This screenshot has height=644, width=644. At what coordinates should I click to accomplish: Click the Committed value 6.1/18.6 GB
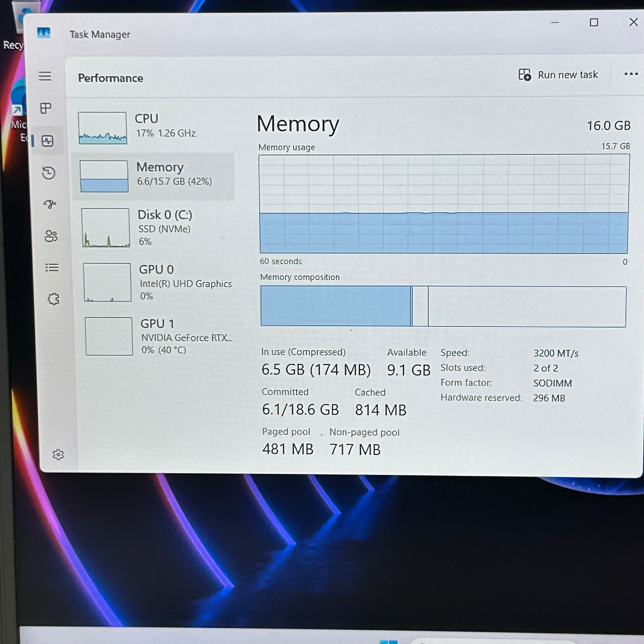[x=300, y=410]
